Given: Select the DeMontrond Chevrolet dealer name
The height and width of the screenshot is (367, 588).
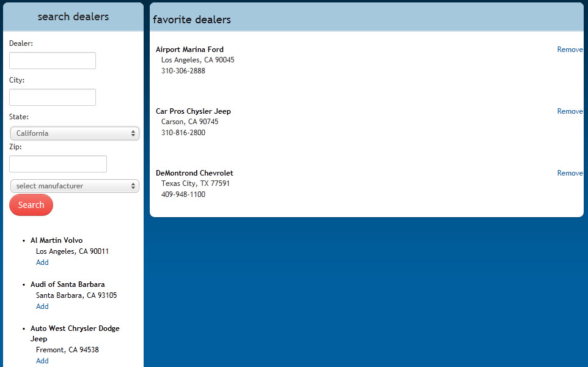Looking at the screenshot, I should coord(194,173).
